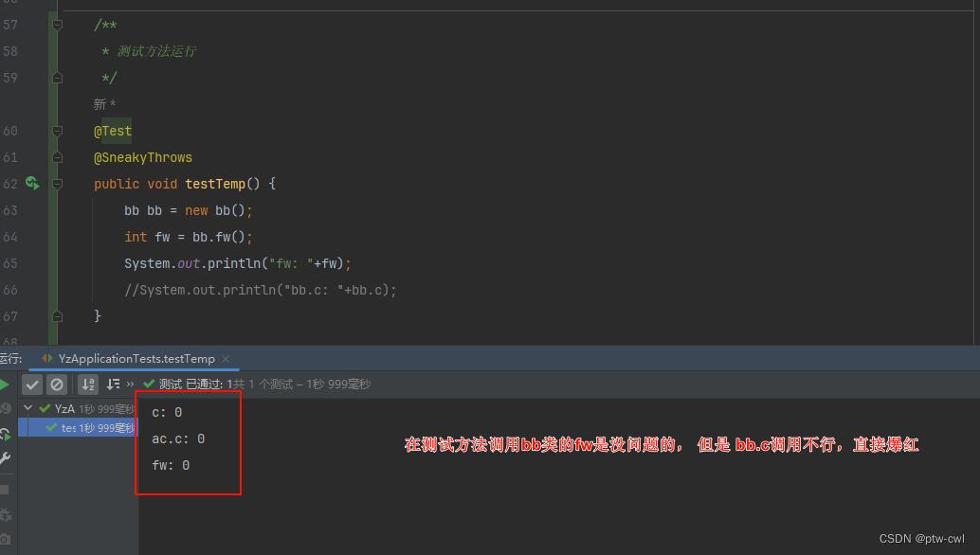Collapse the Javadoc comment at line 57
Screen dimensions: 980x555
coord(58,25)
